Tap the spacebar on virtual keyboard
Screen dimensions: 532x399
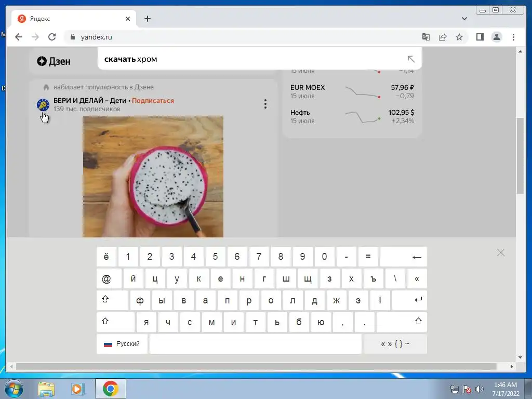coord(256,344)
